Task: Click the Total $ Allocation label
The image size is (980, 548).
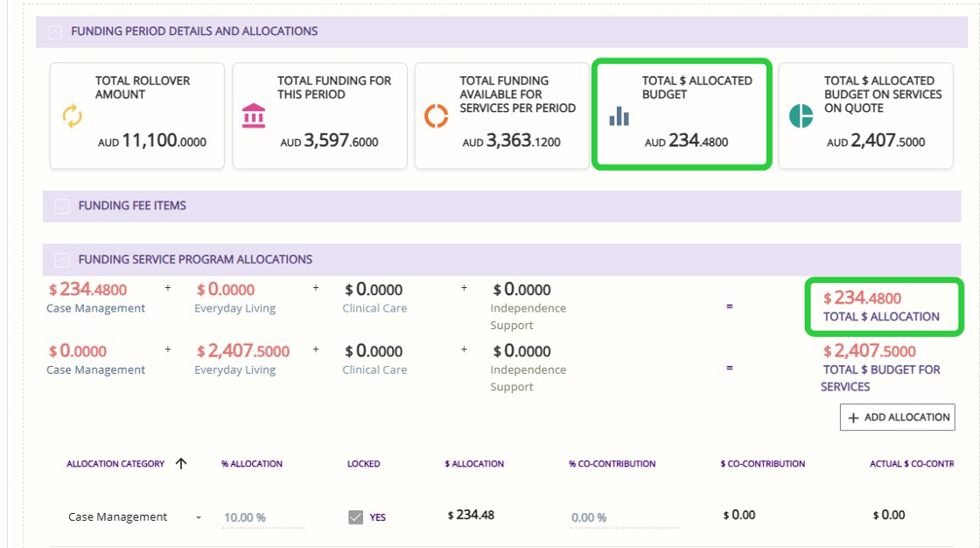Action: click(881, 317)
